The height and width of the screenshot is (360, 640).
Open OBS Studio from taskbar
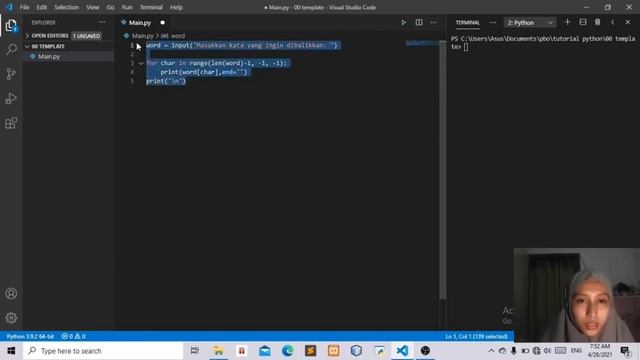(x=425, y=351)
